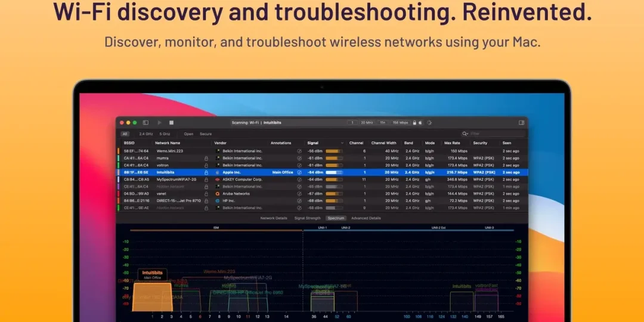Select the MySpectrumWiFiA7-2G network name

click(176, 179)
